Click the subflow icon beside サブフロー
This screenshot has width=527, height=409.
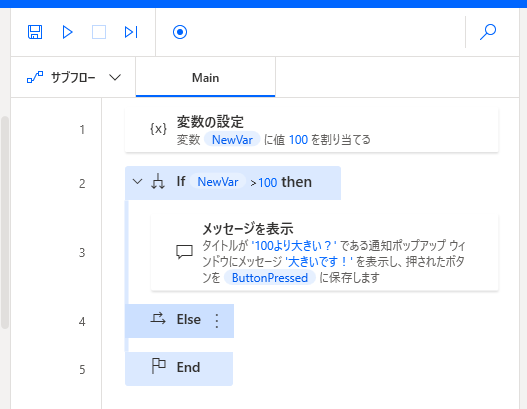click(35, 77)
